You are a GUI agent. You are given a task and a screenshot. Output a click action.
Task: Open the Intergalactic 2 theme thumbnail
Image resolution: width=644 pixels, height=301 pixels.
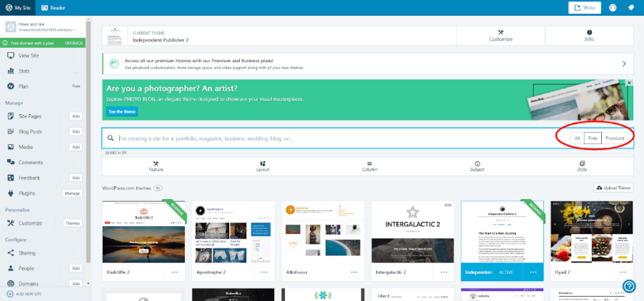413,232
